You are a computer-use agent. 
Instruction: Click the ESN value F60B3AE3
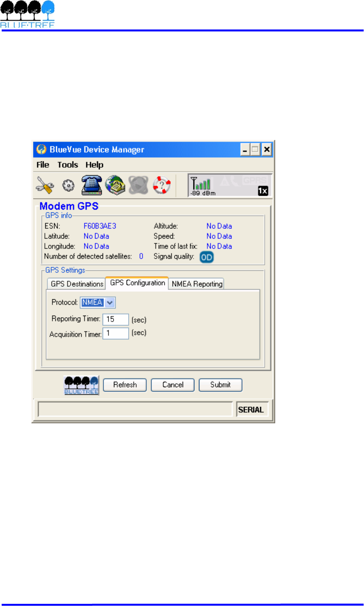[100, 226]
